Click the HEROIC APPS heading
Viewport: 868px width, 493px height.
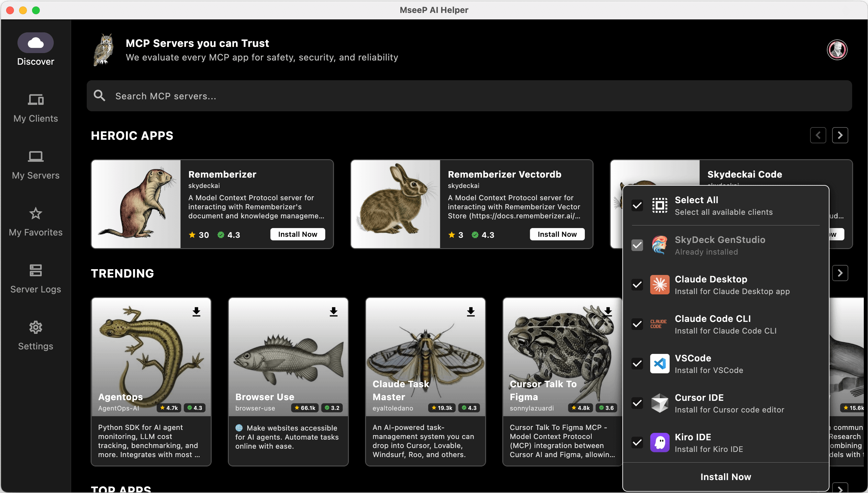tap(132, 136)
